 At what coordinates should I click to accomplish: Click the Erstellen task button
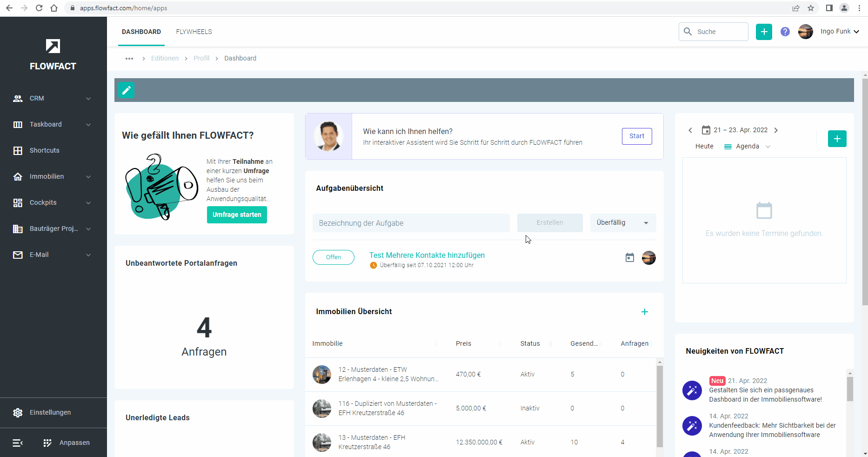[550, 223]
